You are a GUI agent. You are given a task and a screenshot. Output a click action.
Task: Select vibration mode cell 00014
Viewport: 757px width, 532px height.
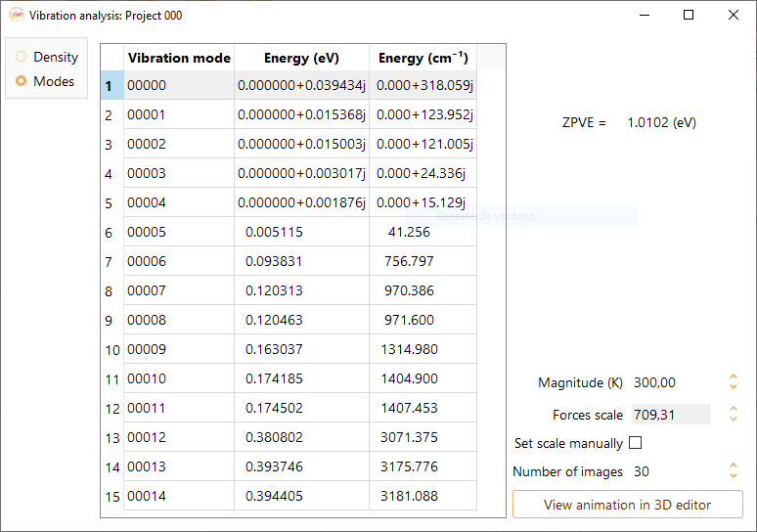[179, 496]
